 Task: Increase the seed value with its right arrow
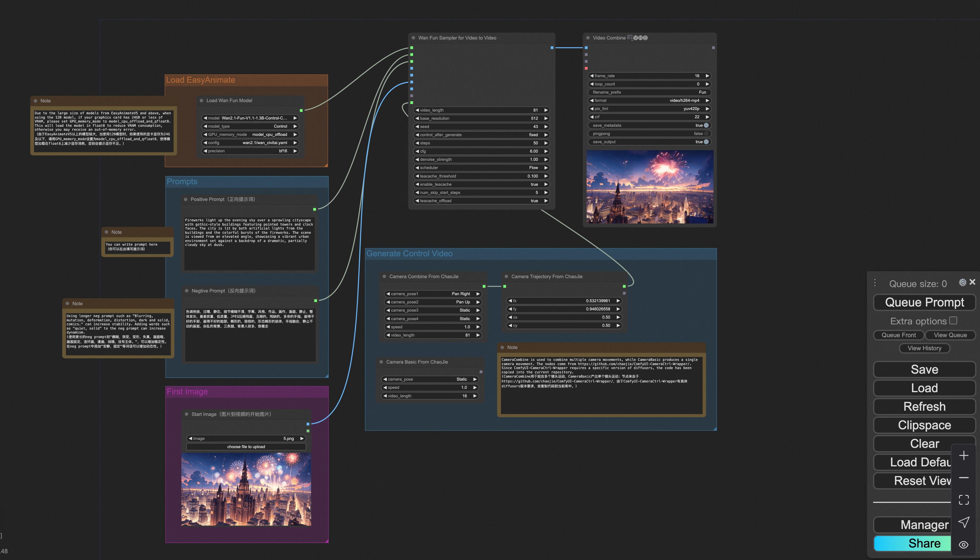546,126
